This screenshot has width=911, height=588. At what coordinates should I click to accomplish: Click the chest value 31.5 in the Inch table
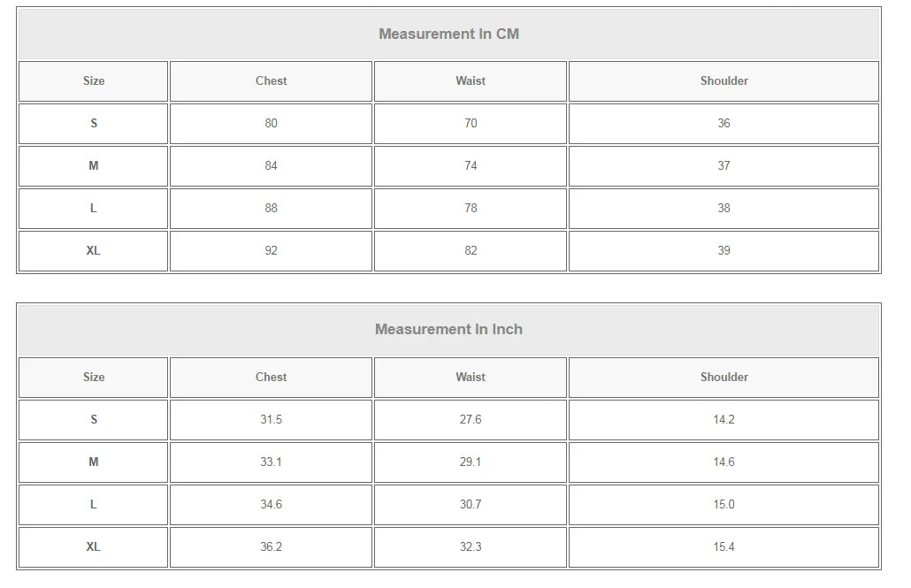(271, 420)
